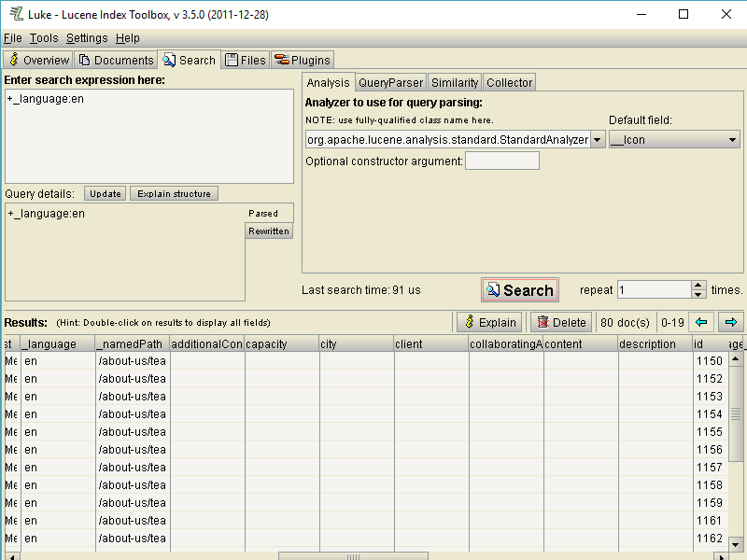747x560 pixels.
Task: Click the description column header
Action: coord(655,344)
